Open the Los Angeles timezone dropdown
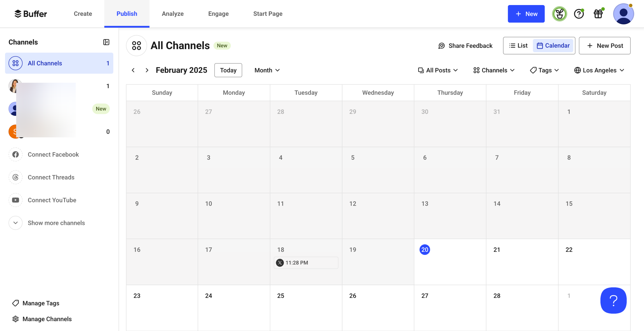 599,70
